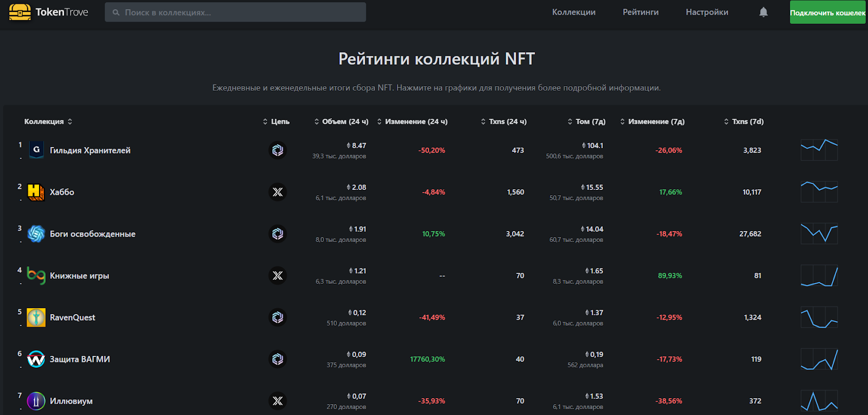This screenshot has height=415, width=868.
Task: Click the X chain icon for Книжные игры
Action: pyautogui.click(x=278, y=276)
